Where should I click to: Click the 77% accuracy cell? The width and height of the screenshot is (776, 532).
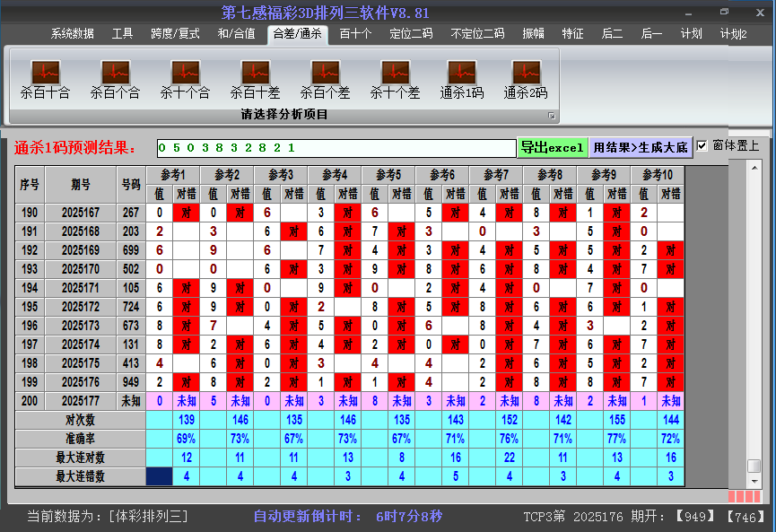click(x=617, y=439)
